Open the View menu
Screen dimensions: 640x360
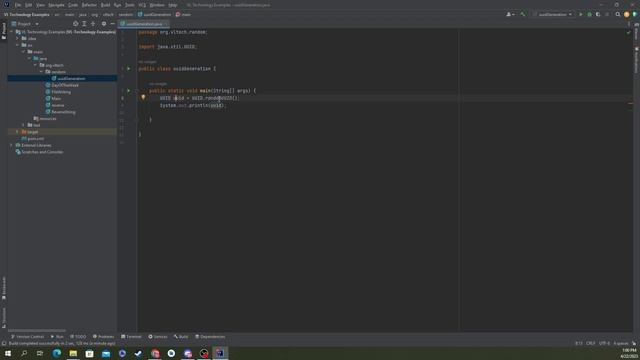(x=40, y=5)
